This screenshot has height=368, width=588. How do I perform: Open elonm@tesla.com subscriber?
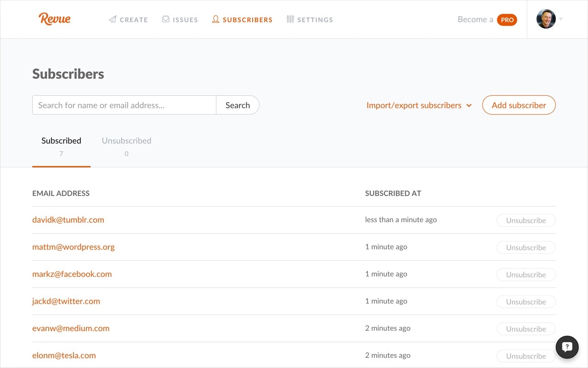click(x=64, y=355)
